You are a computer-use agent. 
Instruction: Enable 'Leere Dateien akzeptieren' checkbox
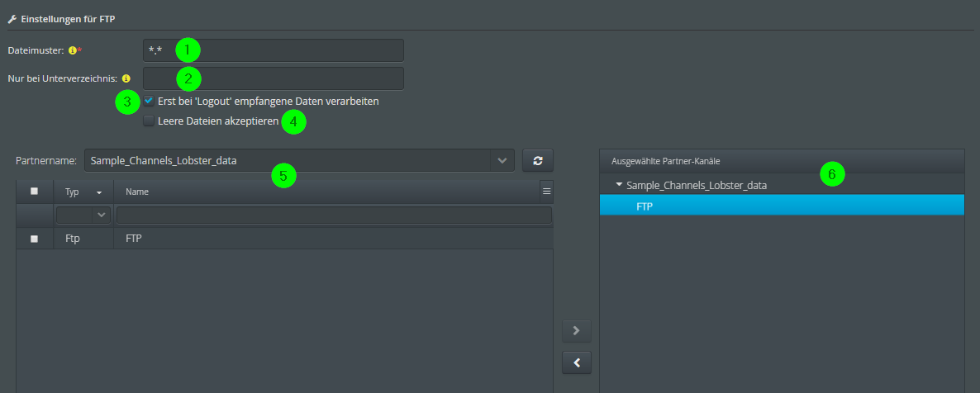coord(149,121)
